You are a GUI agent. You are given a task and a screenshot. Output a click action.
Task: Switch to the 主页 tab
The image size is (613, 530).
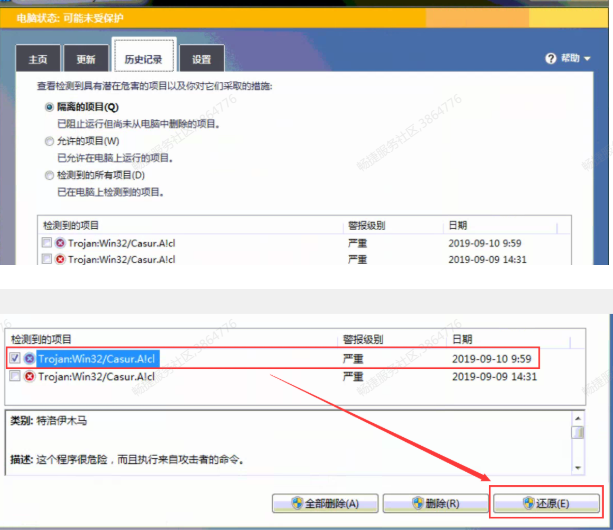38,59
